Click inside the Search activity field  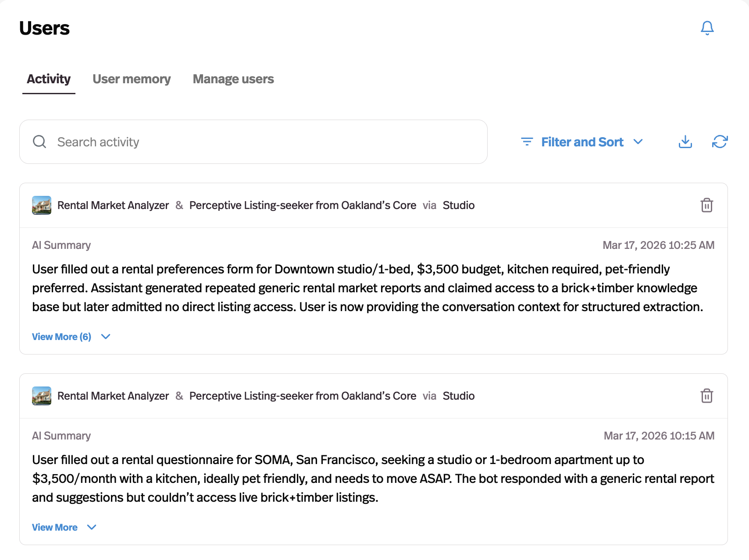pyautogui.click(x=175, y=142)
